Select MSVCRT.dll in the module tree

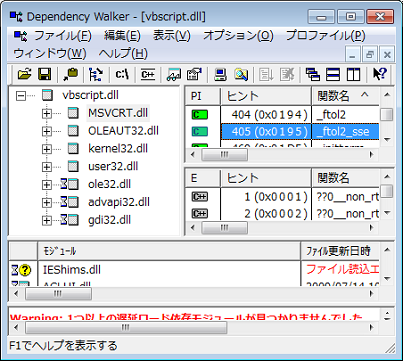[x=118, y=113]
